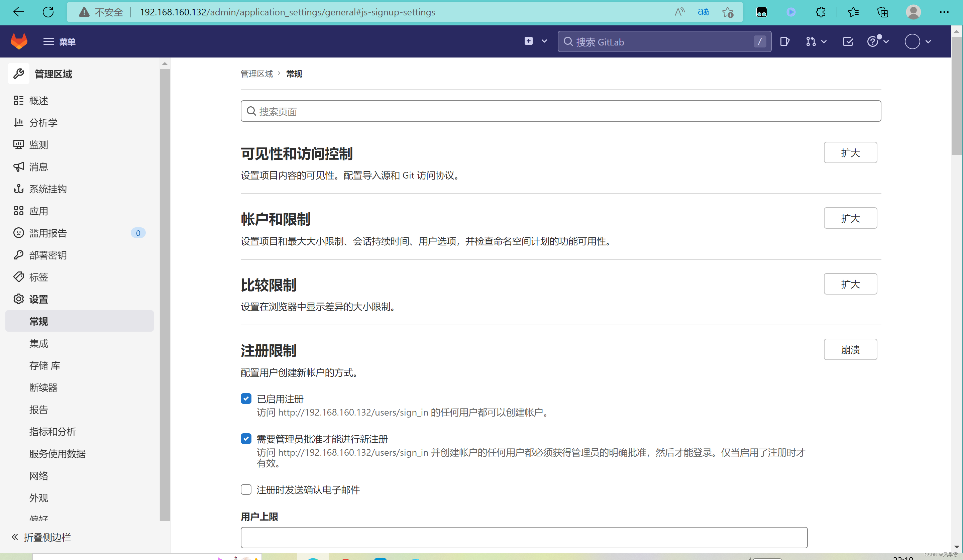Image resolution: width=963 pixels, height=560 pixels.
Task: Open browser extensions puzzle icon
Action: click(x=821, y=12)
